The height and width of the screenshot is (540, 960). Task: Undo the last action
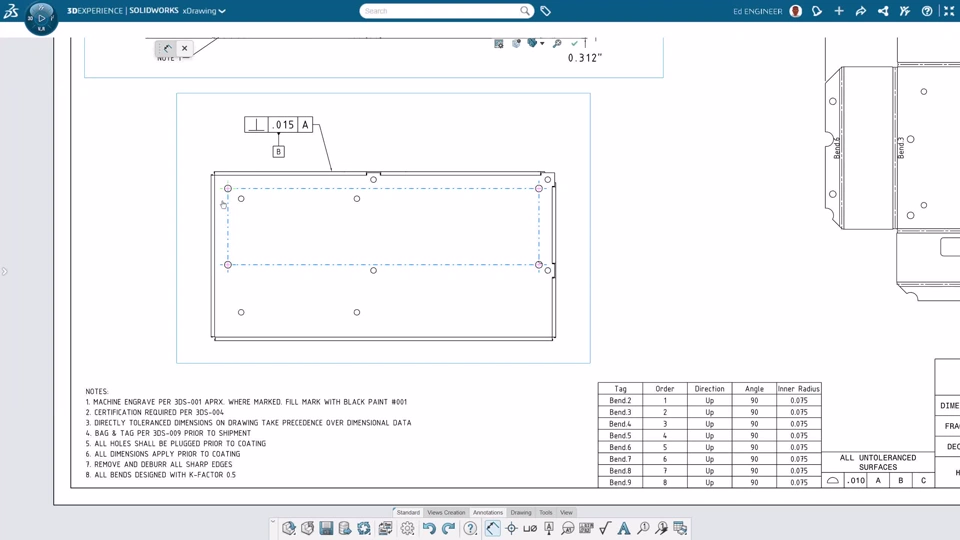pyautogui.click(x=429, y=528)
